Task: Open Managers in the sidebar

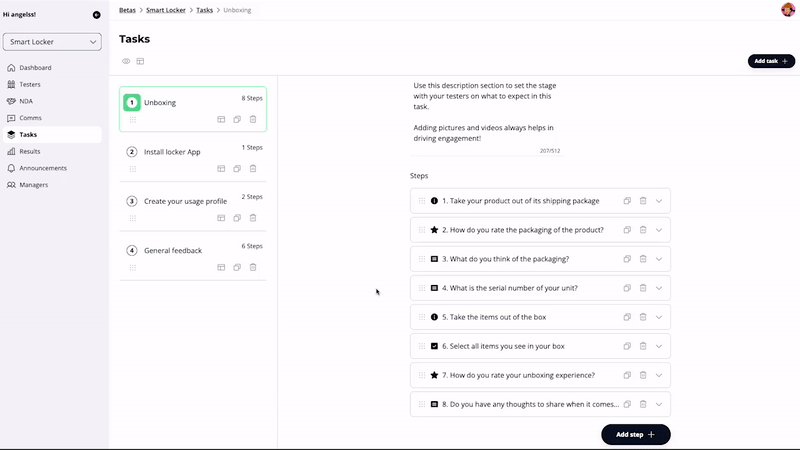Action: (52, 185)
